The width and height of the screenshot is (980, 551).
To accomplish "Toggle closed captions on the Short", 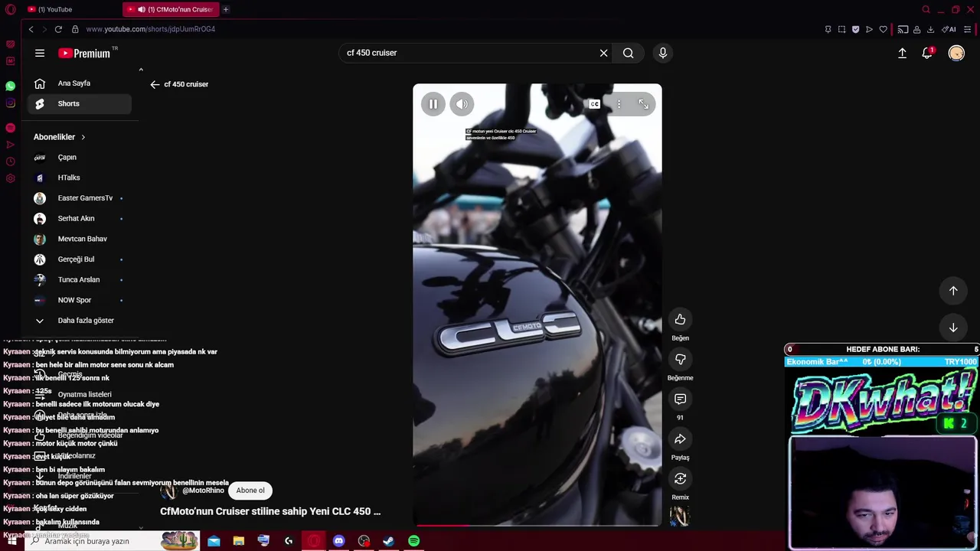I will click(x=594, y=104).
